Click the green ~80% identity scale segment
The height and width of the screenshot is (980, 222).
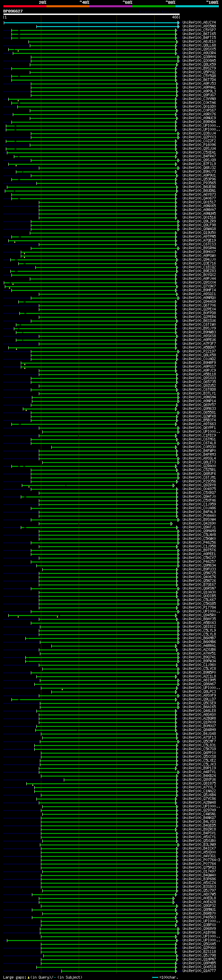pyautogui.click(x=154, y=6)
